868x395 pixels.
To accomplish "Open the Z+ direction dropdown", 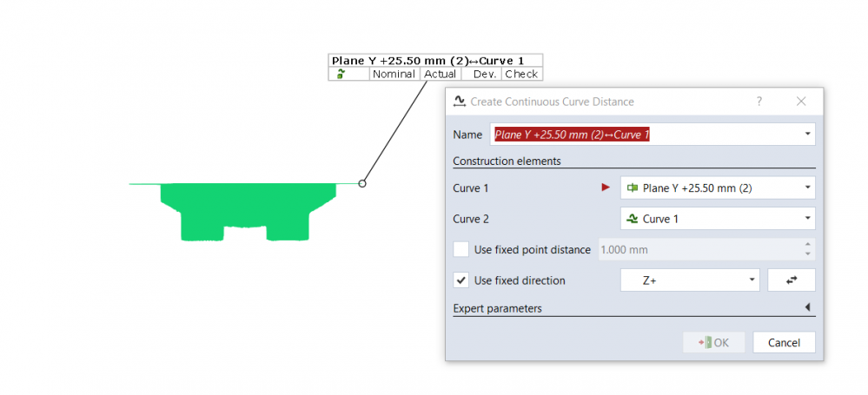I will pyautogui.click(x=690, y=280).
